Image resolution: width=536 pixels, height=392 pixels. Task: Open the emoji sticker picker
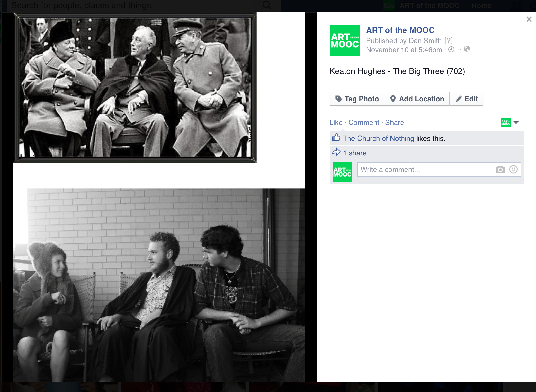coord(513,169)
